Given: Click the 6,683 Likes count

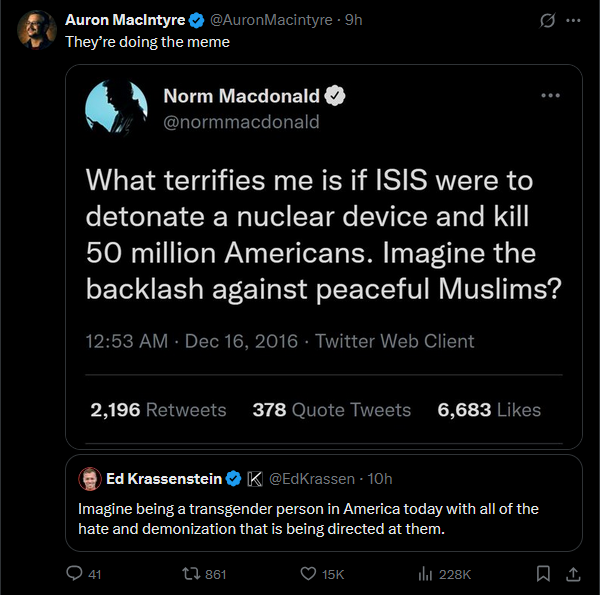Looking at the screenshot, I should pos(489,410).
